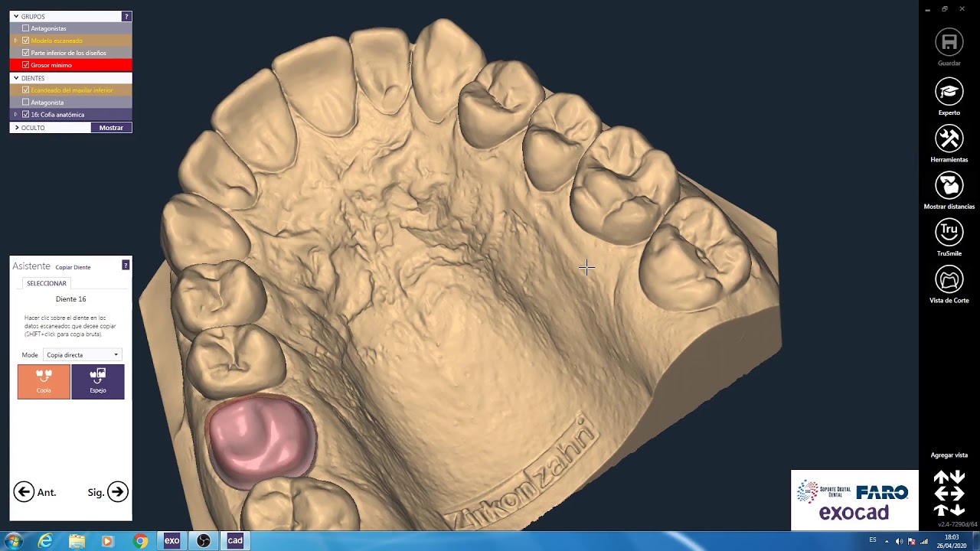Screen dimensions: 980x551
Task: Click the Guardar save icon
Action: 949,42
